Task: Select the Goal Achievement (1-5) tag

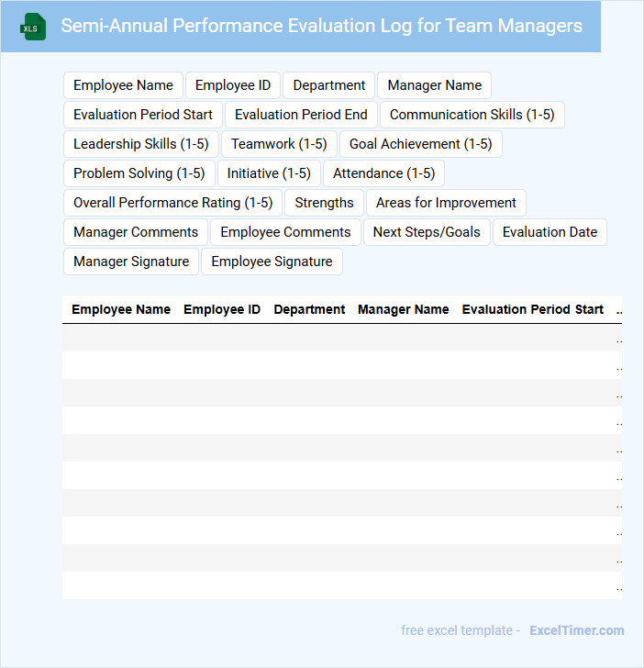Action: (420, 144)
